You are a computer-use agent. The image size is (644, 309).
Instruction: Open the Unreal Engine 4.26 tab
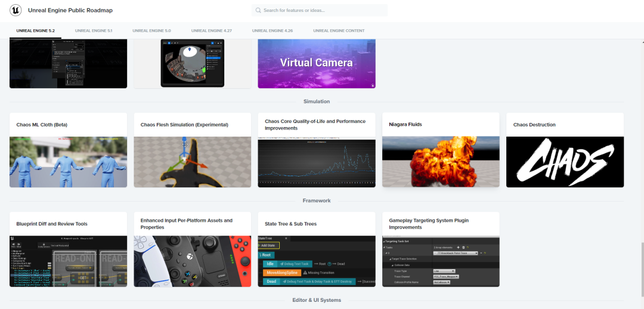coord(273,31)
